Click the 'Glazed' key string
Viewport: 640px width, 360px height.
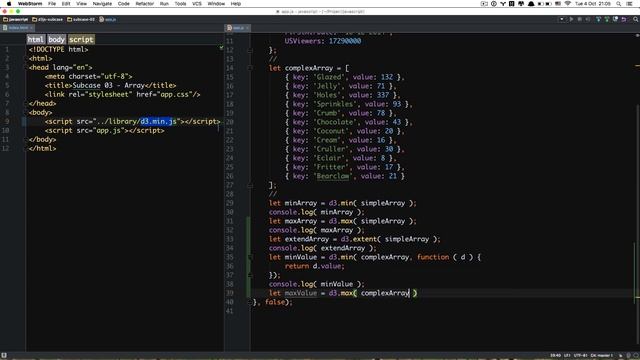(329, 77)
